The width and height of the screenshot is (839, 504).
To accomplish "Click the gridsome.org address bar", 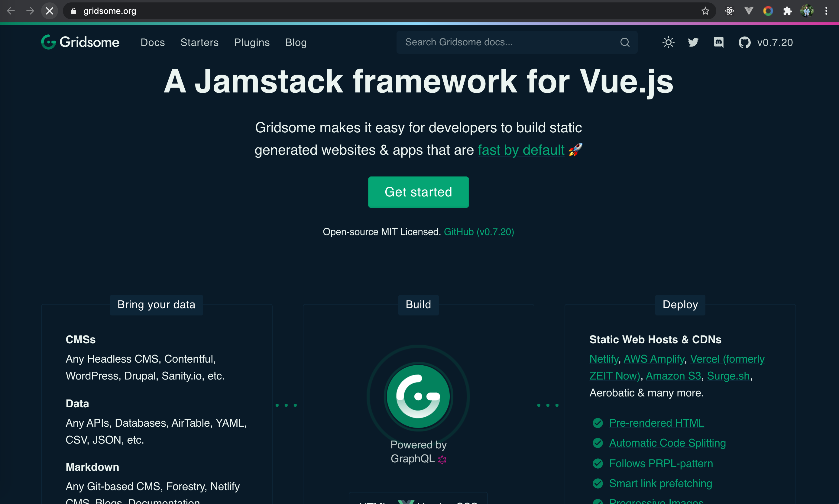I will (x=340, y=11).
